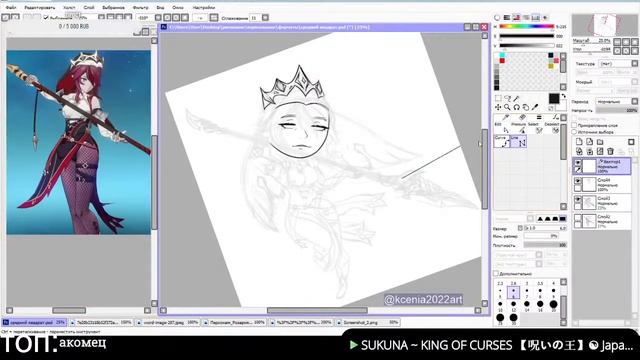This screenshot has width=640, height=360.
Task: Open the Файл menu
Action: coord(11,7)
